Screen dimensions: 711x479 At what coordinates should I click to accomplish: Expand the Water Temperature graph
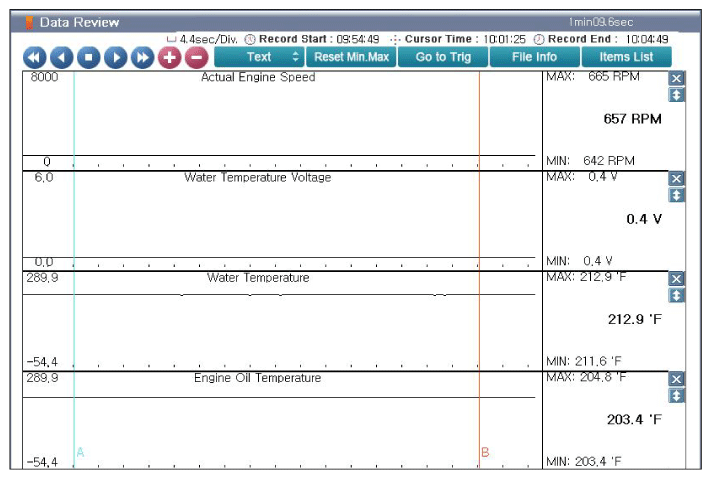coord(677,295)
